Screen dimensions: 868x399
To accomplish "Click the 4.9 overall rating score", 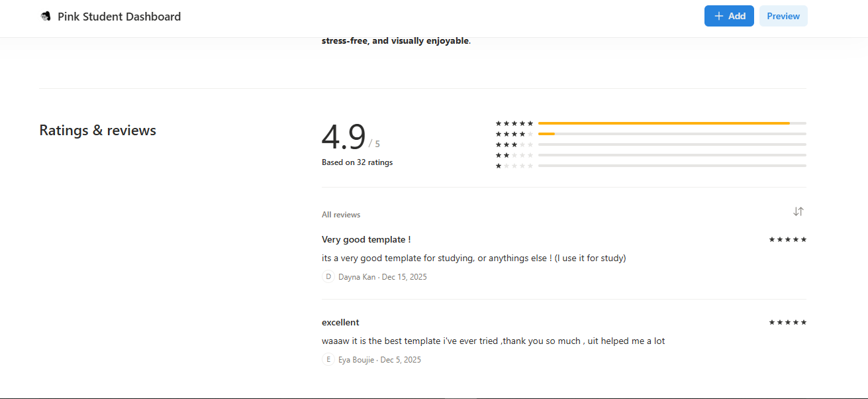I will click(344, 137).
